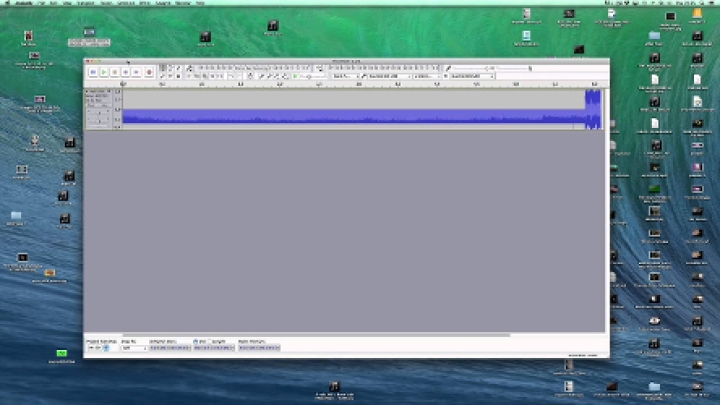
Task: Open the track name dropdown menu
Action: pyautogui.click(x=101, y=91)
